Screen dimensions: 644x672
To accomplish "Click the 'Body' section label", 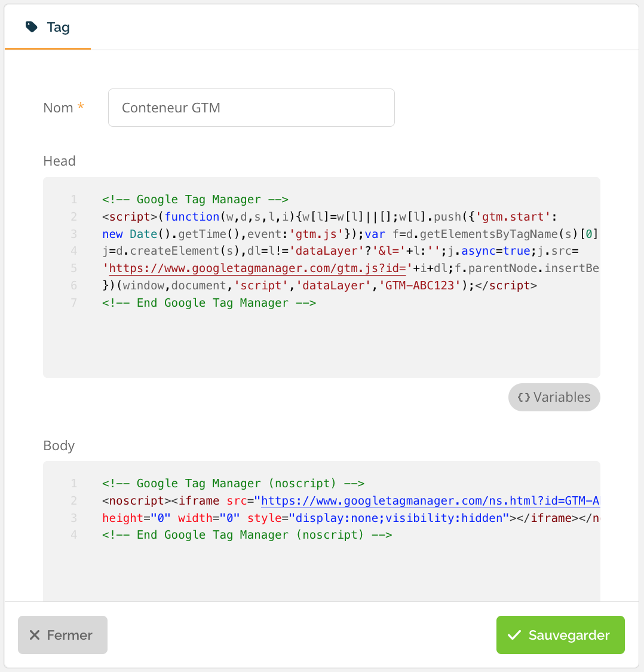I will coord(59,446).
